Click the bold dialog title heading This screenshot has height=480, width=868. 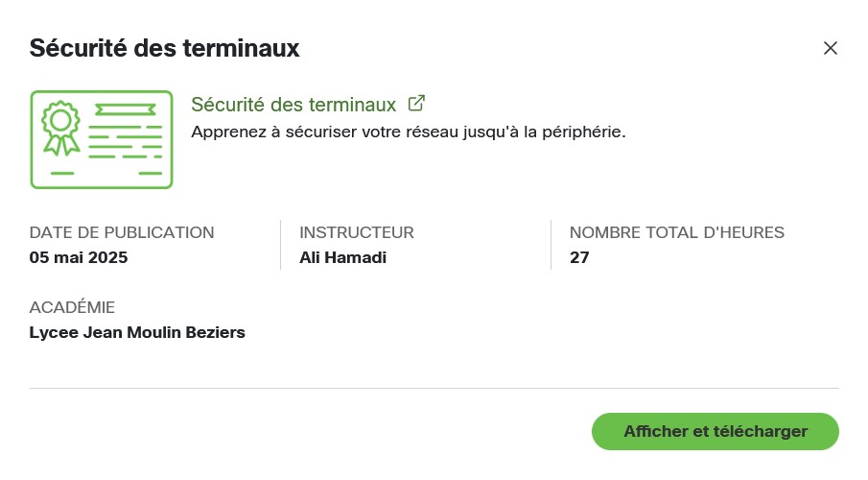coord(164,48)
